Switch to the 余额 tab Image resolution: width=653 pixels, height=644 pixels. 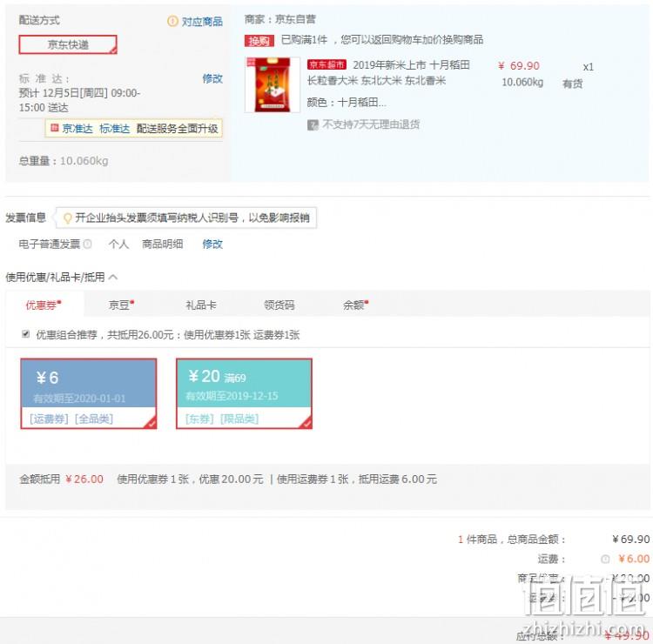coord(355,305)
